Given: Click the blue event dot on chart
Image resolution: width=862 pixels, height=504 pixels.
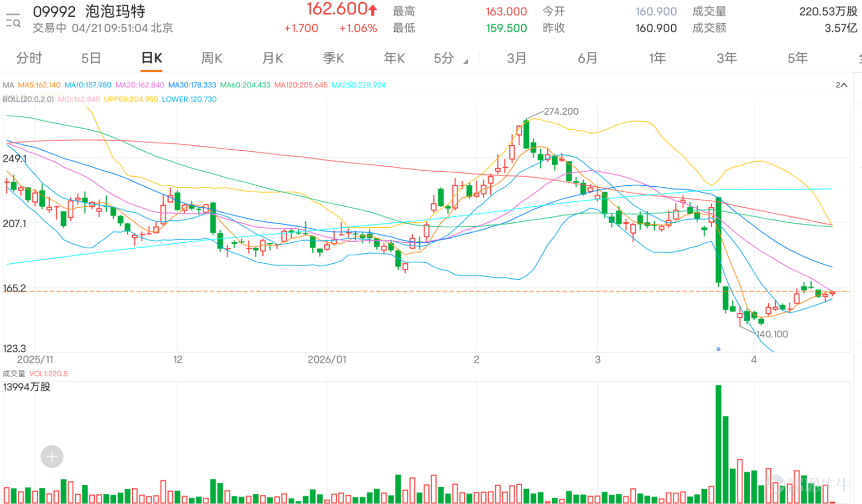Looking at the screenshot, I should (x=718, y=349).
